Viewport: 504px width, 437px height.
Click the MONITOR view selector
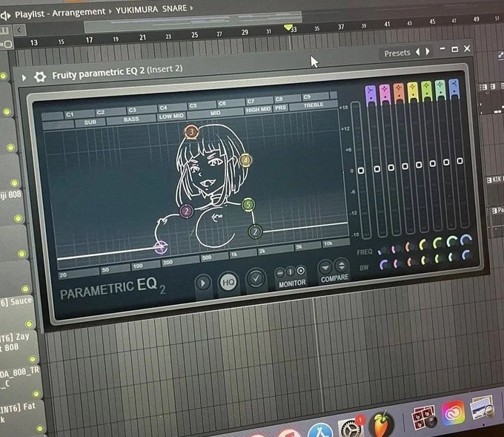pyautogui.click(x=291, y=272)
